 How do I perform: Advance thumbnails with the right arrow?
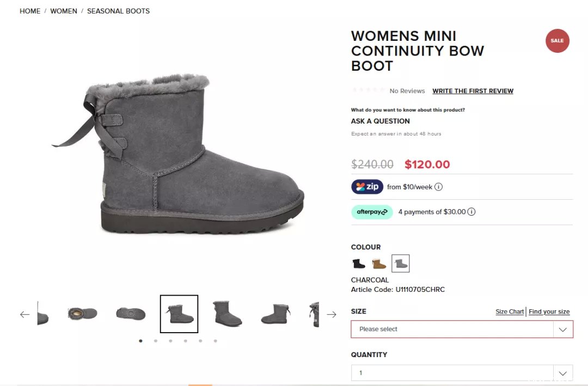pos(332,314)
